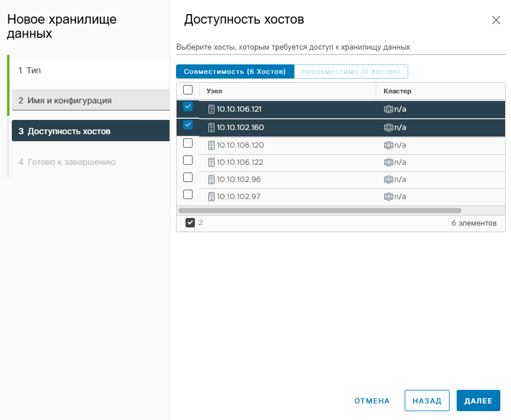511x420 pixels.
Task: Check host 10.10.102.97 checkbox
Action: point(188,194)
